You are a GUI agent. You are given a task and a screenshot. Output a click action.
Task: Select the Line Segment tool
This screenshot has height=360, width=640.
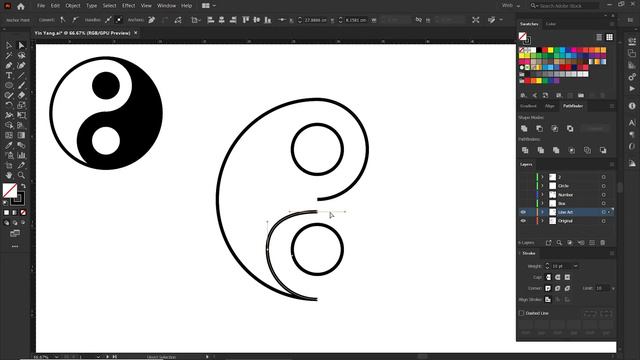point(21,76)
